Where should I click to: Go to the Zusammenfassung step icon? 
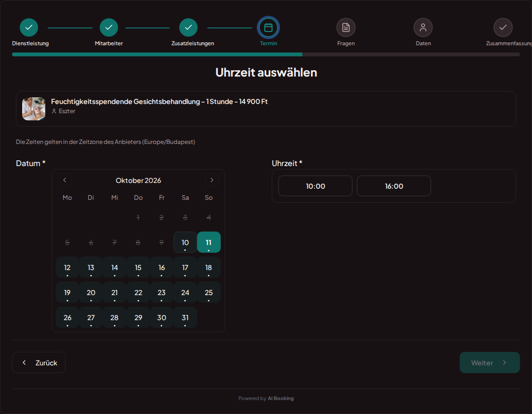[x=503, y=27]
